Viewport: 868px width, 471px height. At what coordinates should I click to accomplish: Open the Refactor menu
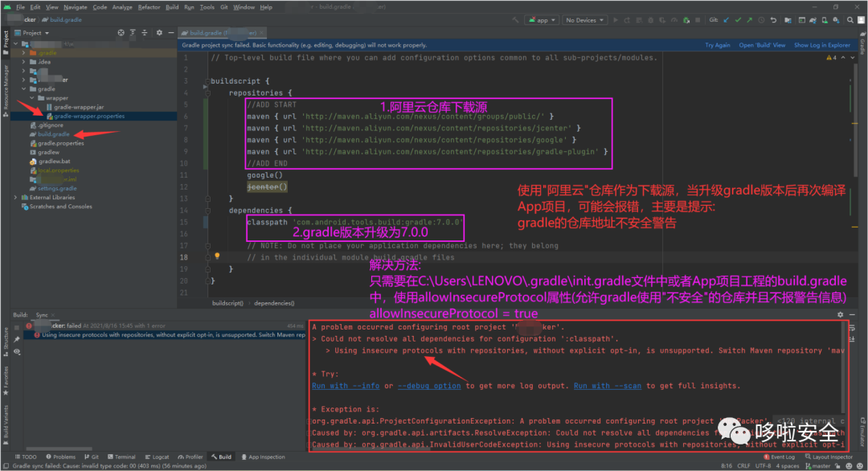coord(149,7)
